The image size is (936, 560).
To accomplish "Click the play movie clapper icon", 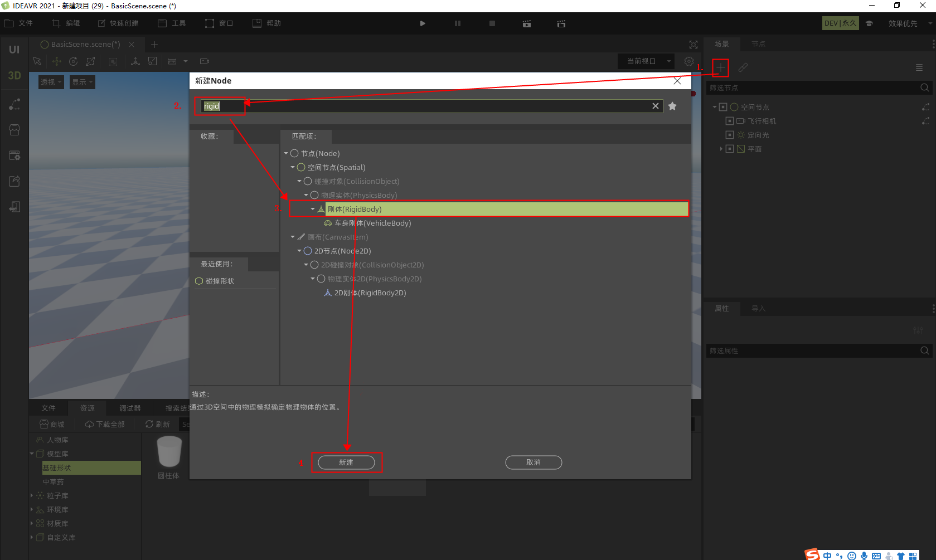I will pos(527,23).
